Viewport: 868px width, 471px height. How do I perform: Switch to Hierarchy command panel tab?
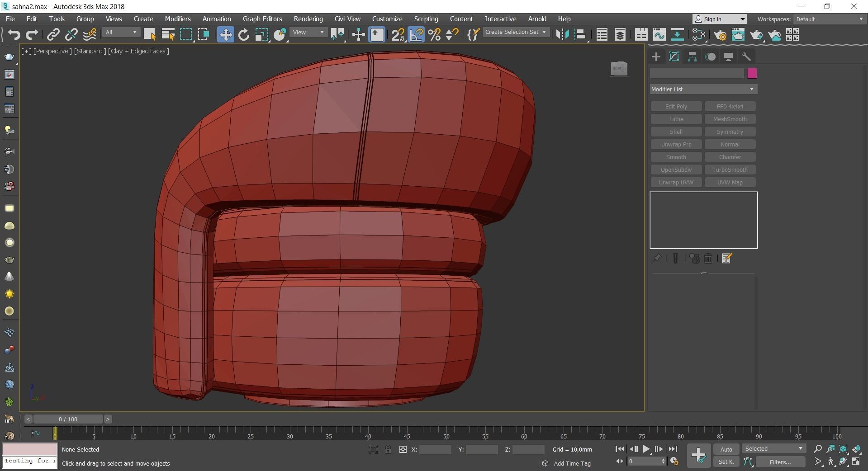point(692,57)
